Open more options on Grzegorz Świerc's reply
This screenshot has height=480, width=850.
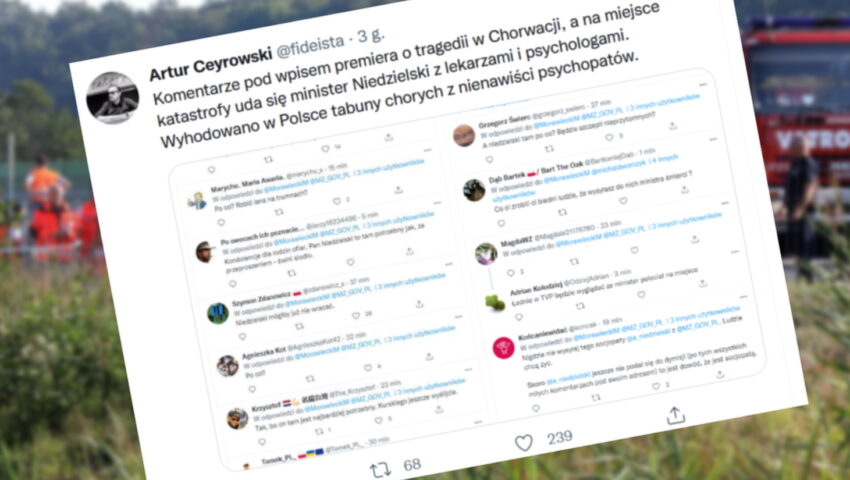(703, 85)
